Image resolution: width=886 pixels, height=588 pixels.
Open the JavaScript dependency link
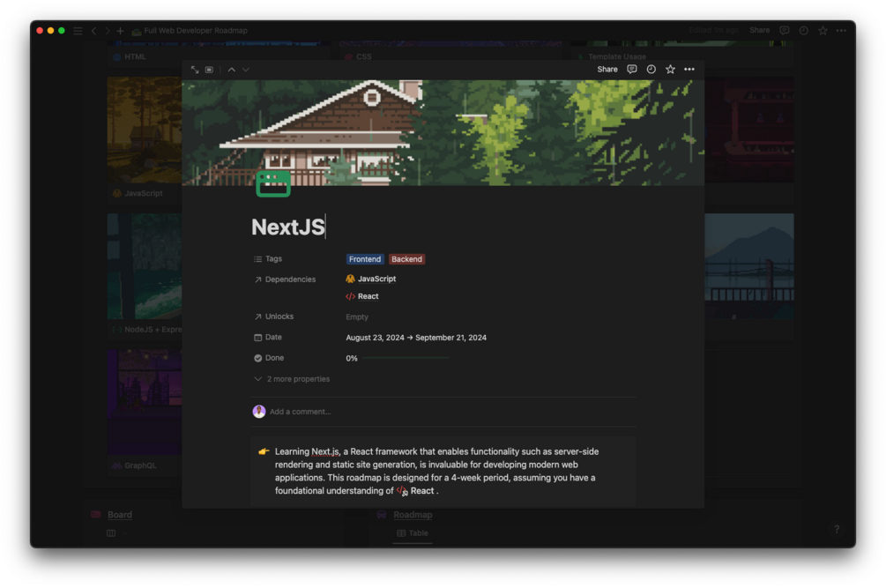coord(370,279)
